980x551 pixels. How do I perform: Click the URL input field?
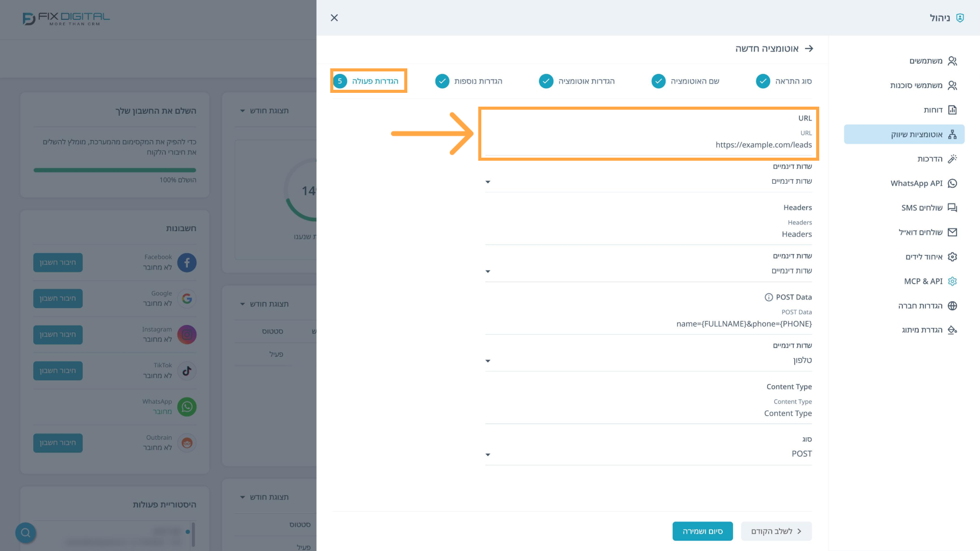649,145
